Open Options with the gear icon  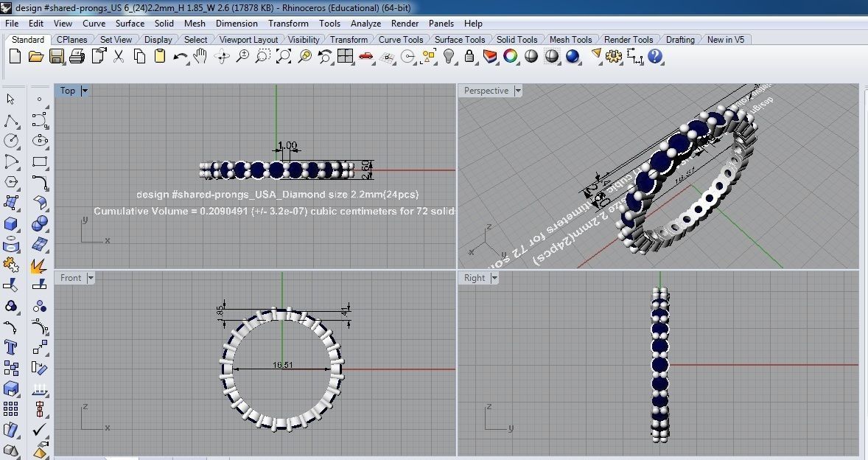(x=613, y=56)
